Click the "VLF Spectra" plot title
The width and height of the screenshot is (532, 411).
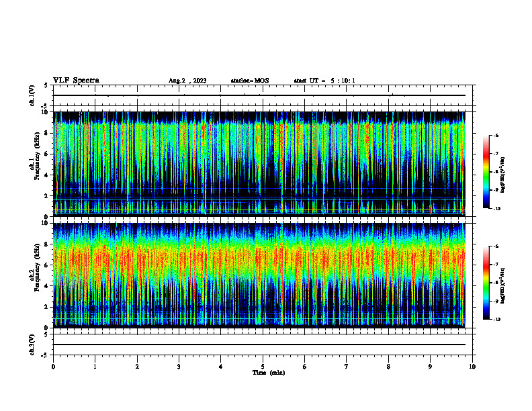76,80
